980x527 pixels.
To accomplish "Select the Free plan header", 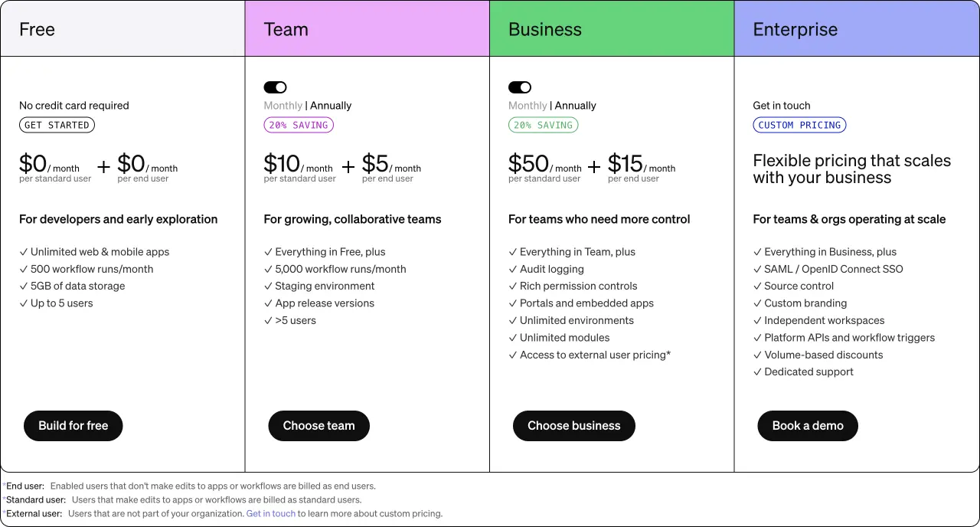I will [x=122, y=28].
